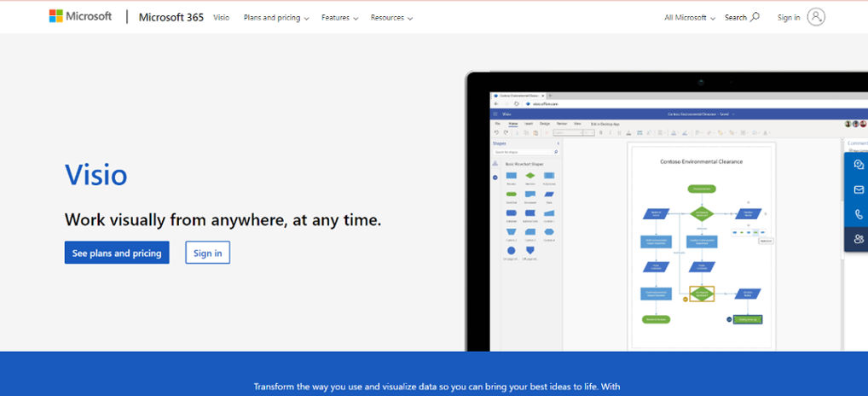Click the outlined Sign in button
868x396 pixels.
(207, 253)
